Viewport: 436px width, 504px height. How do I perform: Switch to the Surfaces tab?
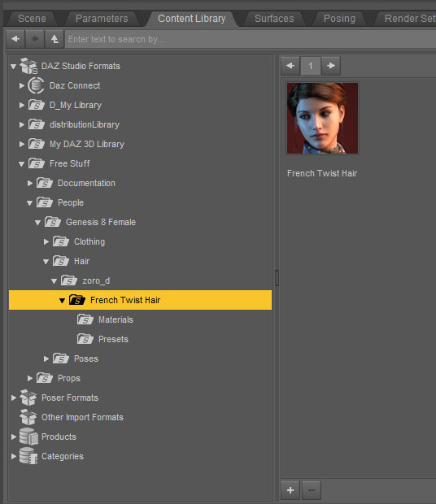coord(274,19)
